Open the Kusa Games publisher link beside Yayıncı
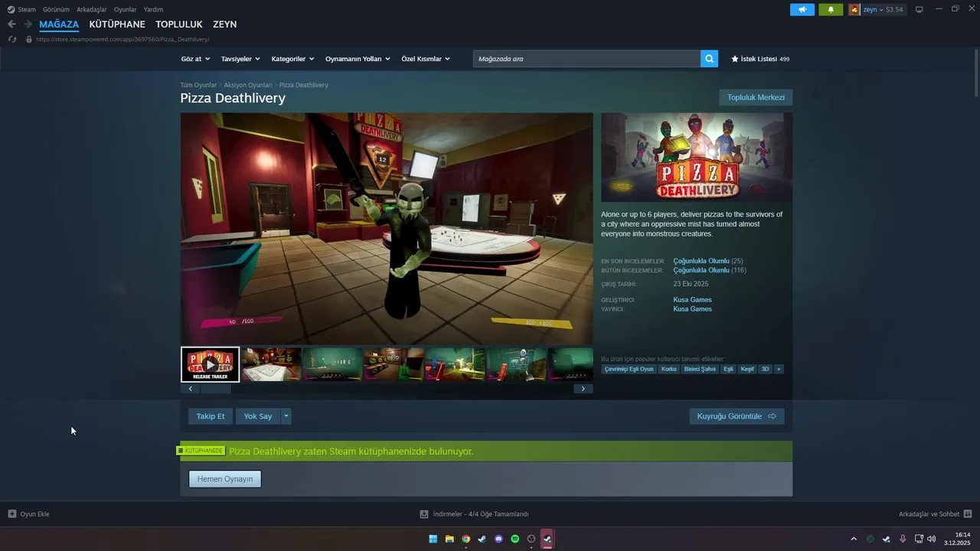 (692, 308)
